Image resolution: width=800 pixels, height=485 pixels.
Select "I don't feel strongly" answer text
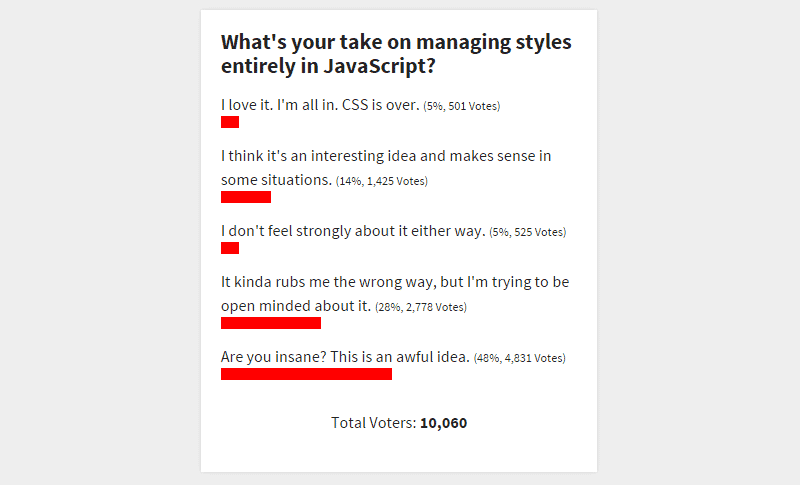[x=352, y=231]
